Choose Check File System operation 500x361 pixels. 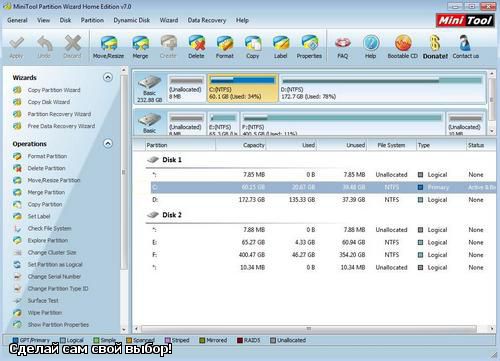click(49, 228)
